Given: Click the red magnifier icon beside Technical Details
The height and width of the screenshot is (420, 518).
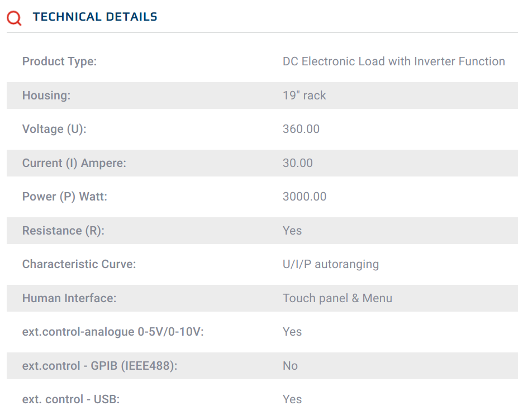Looking at the screenshot, I should [14, 18].
